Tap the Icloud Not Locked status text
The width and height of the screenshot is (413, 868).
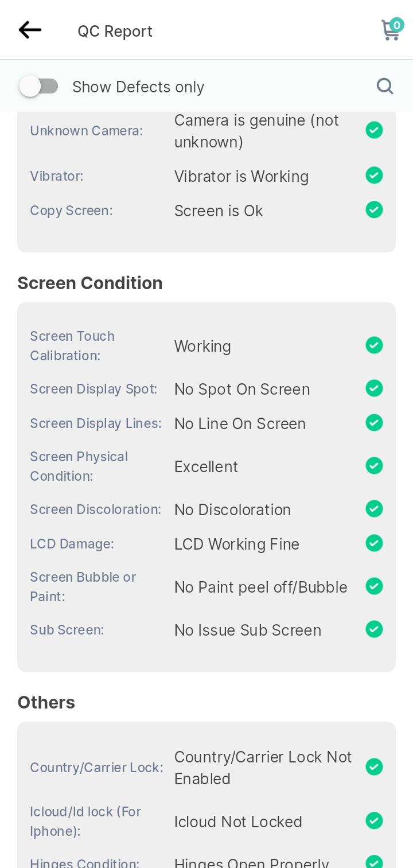tap(238, 822)
